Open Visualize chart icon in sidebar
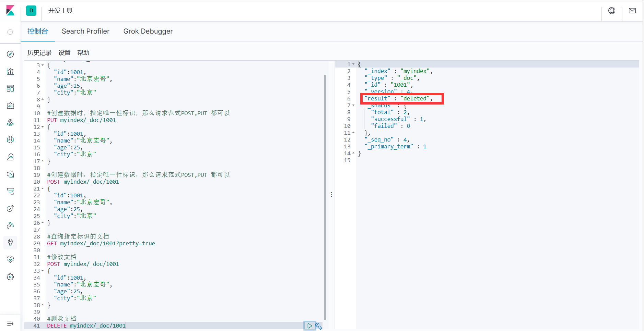This screenshot has height=331, width=644. tap(10, 71)
